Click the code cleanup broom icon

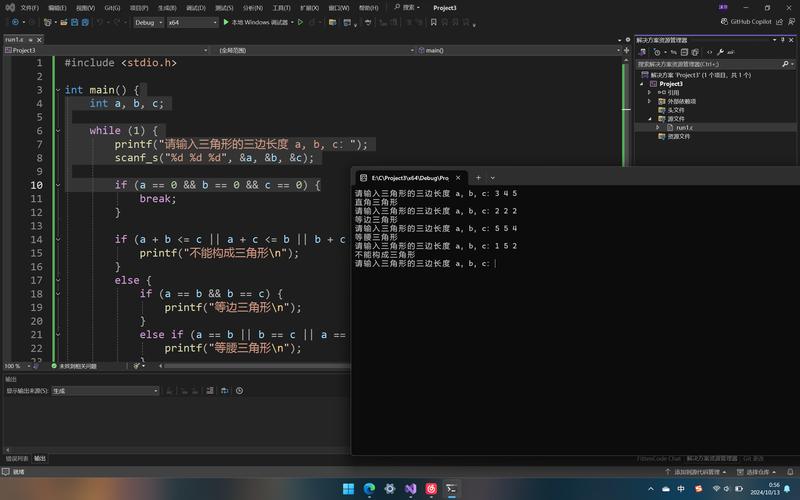point(137,366)
